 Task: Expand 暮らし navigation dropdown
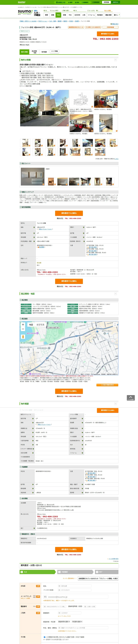click(117, 15)
